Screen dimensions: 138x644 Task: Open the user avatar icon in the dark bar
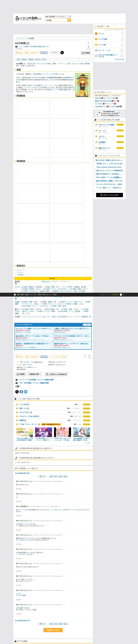point(121,295)
